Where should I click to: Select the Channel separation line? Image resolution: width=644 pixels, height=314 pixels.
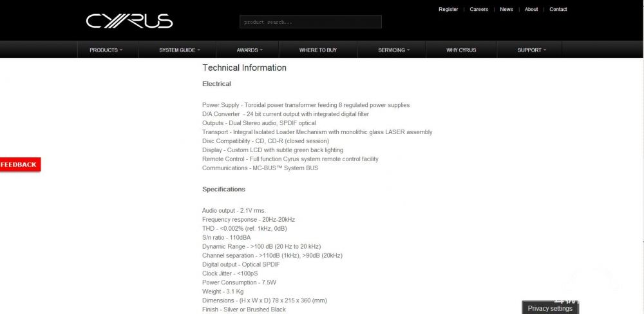point(272,255)
